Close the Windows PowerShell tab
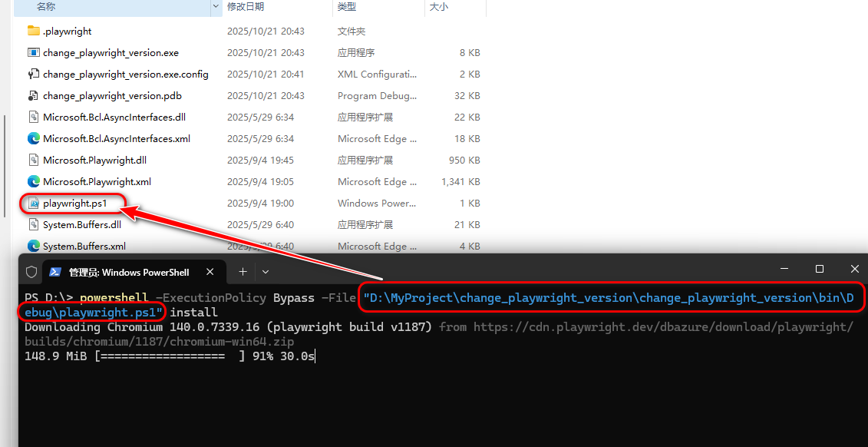868x447 pixels. click(x=210, y=272)
